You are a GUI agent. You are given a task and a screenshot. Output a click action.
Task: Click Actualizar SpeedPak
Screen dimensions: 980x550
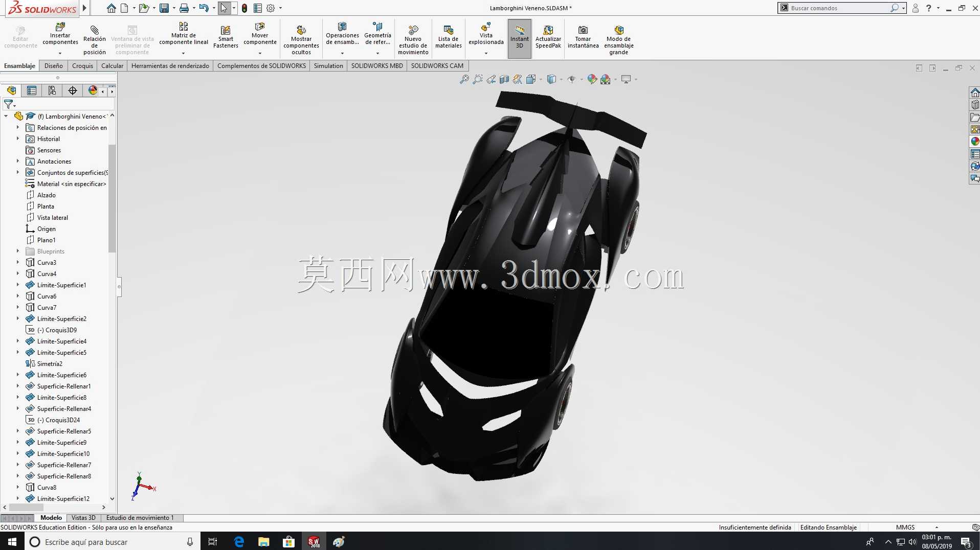click(x=548, y=37)
